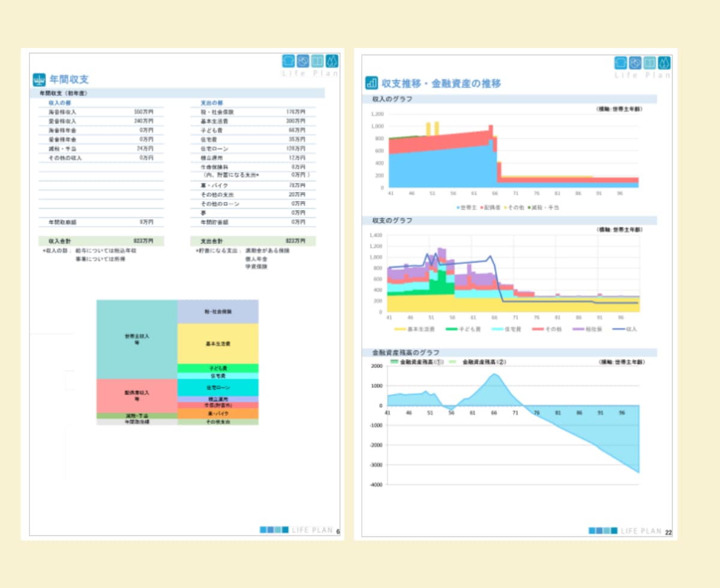Click the yellow 基本生活費 block in the stacked chart
Image resolution: width=720 pixels, height=588 pixels.
click(218, 344)
